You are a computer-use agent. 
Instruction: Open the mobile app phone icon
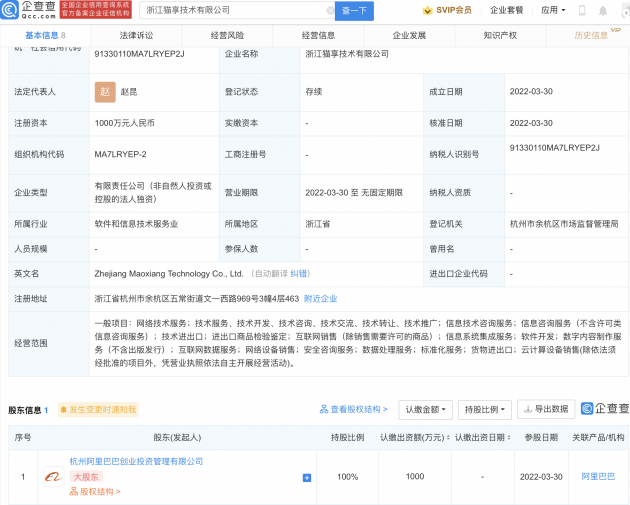[x=582, y=10]
